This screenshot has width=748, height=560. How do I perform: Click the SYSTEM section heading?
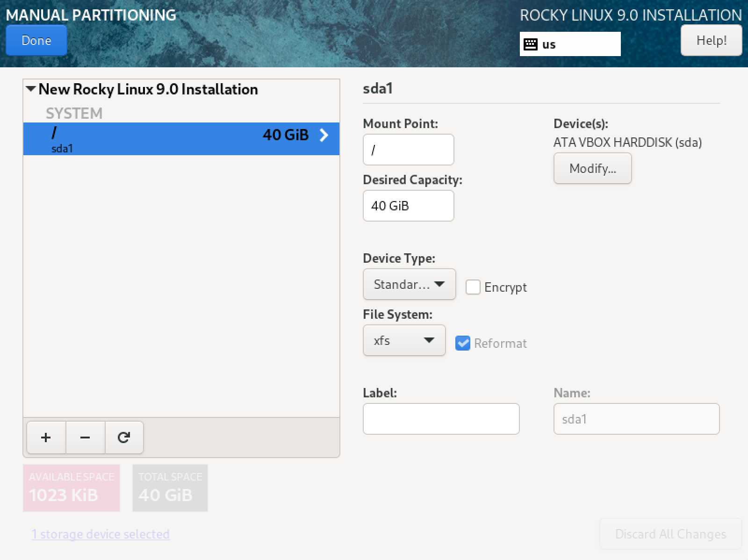click(74, 113)
